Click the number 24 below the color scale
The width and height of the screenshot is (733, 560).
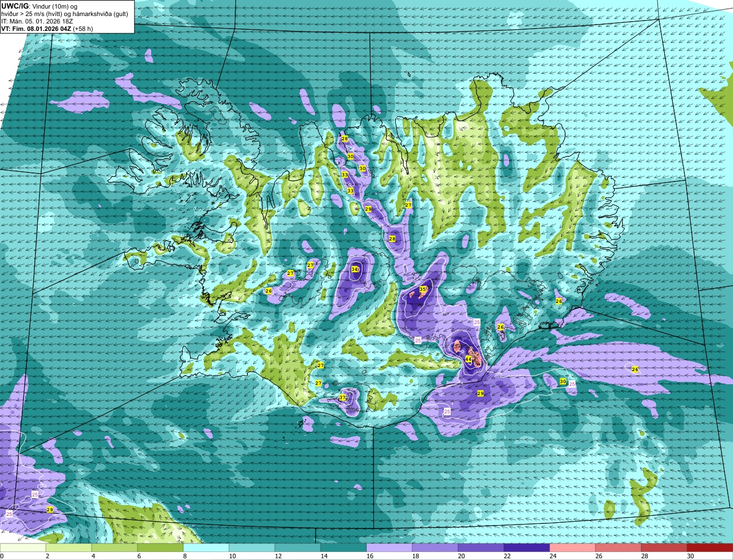click(553, 556)
